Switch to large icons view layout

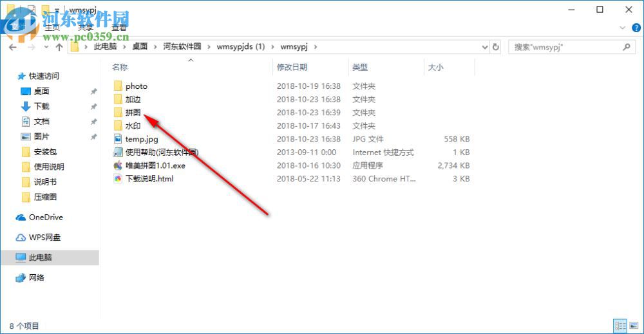click(634, 326)
